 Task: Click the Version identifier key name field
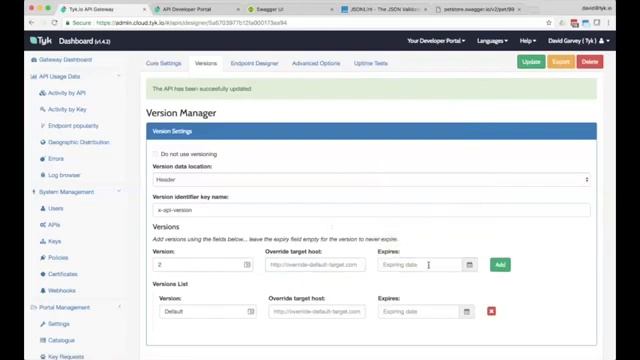click(x=371, y=210)
